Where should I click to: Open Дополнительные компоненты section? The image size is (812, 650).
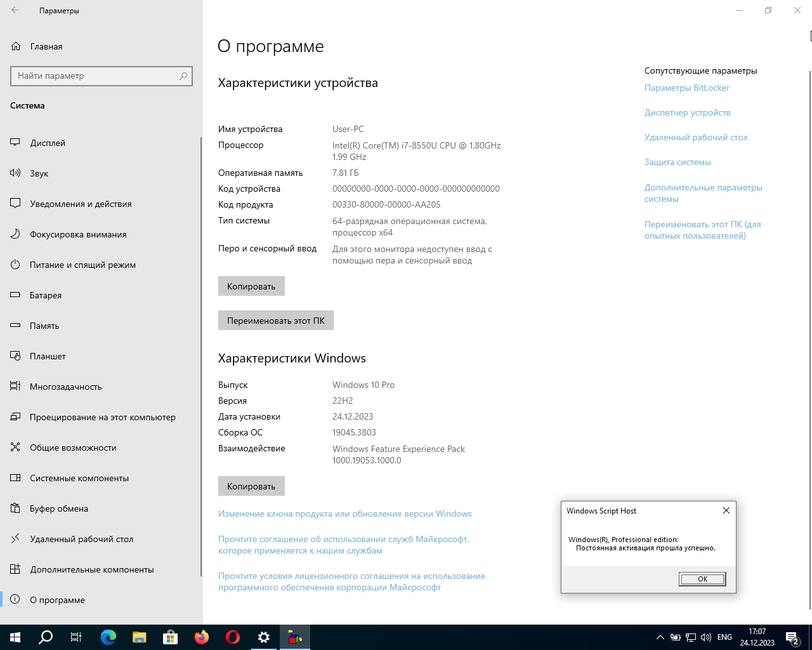[x=101, y=569]
